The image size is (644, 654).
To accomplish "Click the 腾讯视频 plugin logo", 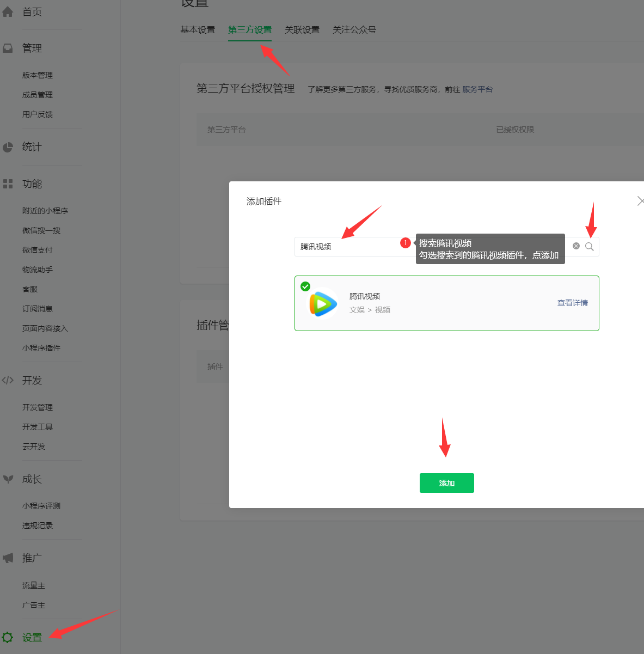I will pyautogui.click(x=322, y=303).
